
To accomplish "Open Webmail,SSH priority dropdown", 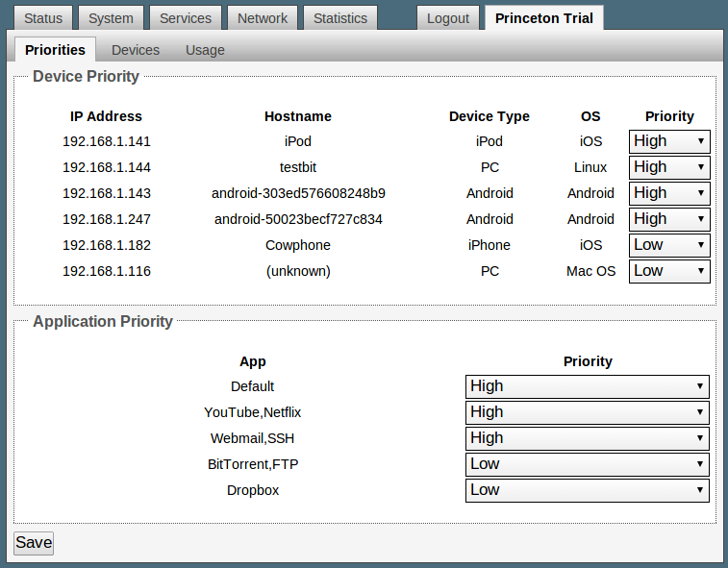I will 587,438.
